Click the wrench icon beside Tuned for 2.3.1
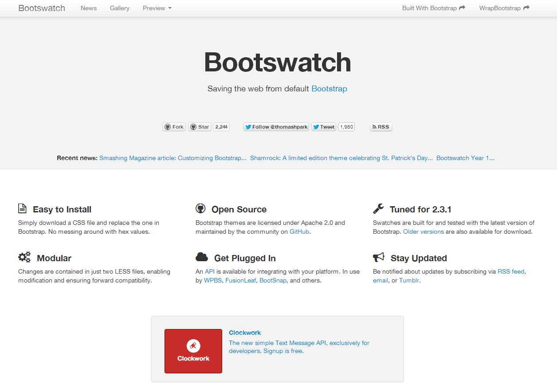557x392 pixels. [378, 208]
